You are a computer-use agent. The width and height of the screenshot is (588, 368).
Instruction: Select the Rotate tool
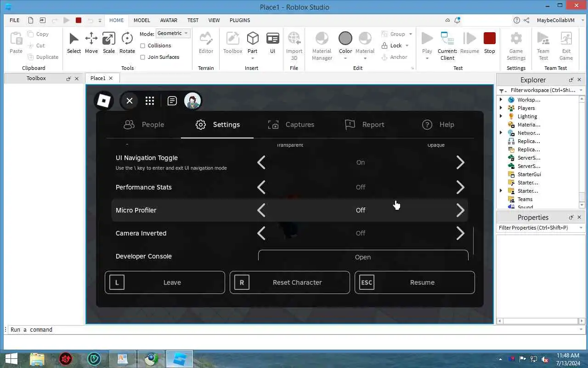pos(127,43)
